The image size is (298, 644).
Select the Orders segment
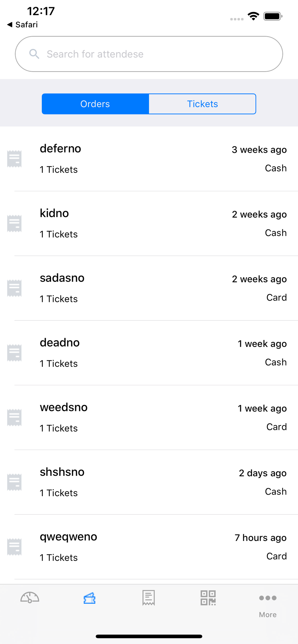click(95, 104)
